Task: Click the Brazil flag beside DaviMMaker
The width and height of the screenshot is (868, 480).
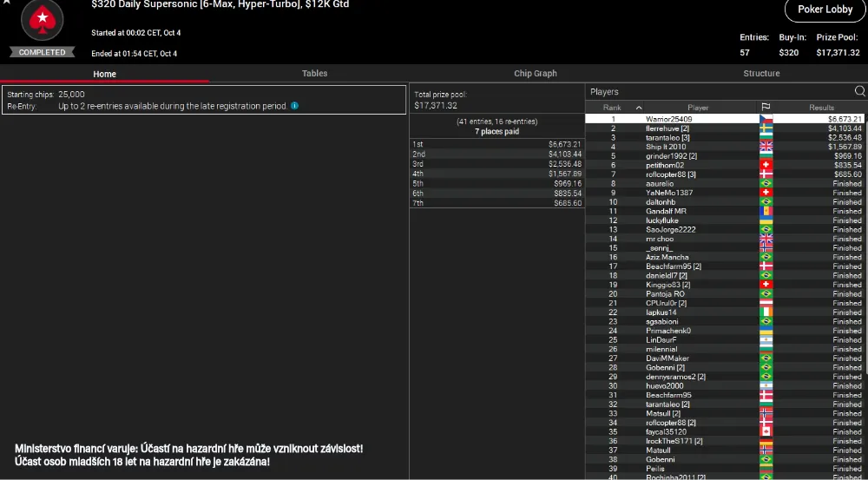Action: pyautogui.click(x=766, y=358)
